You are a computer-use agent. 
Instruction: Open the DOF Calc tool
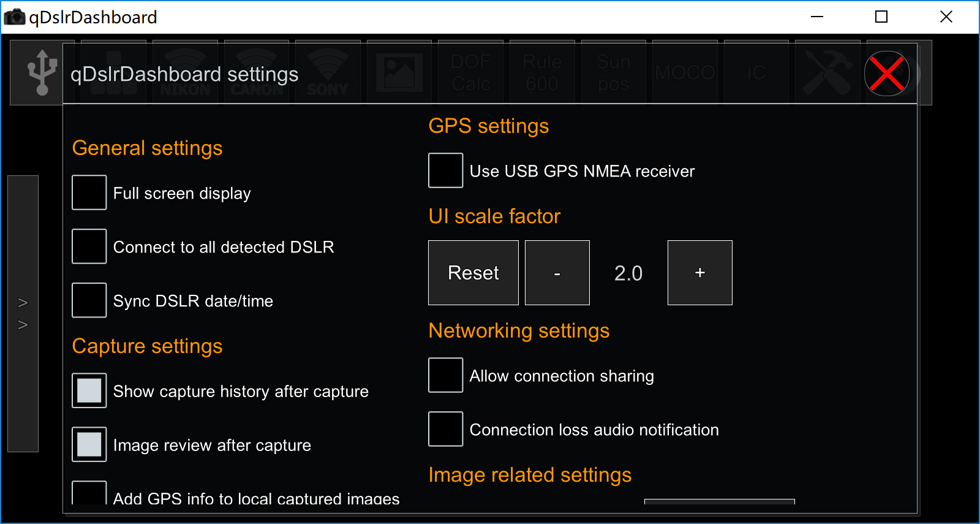click(470, 72)
